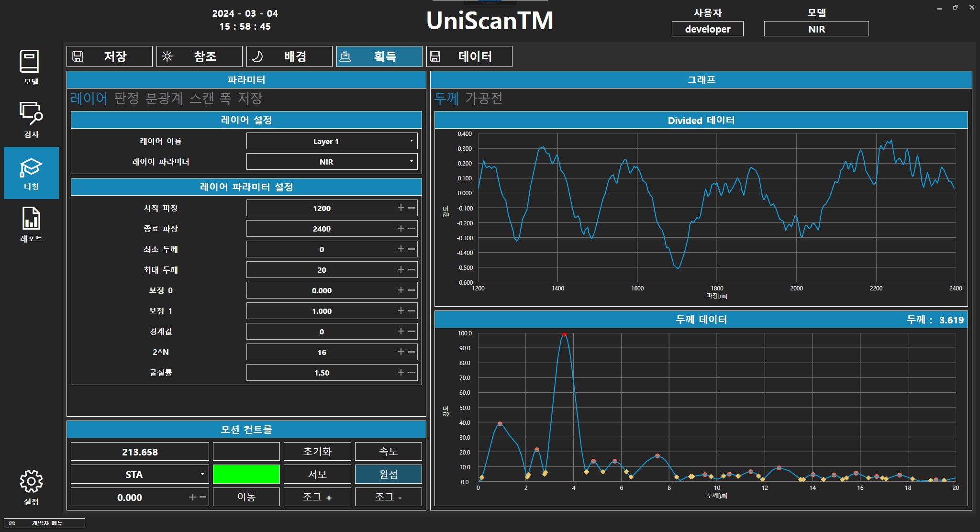Click the 조그 + jog button
Screen dimensions: 980x532
pyautogui.click(x=317, y=497)
